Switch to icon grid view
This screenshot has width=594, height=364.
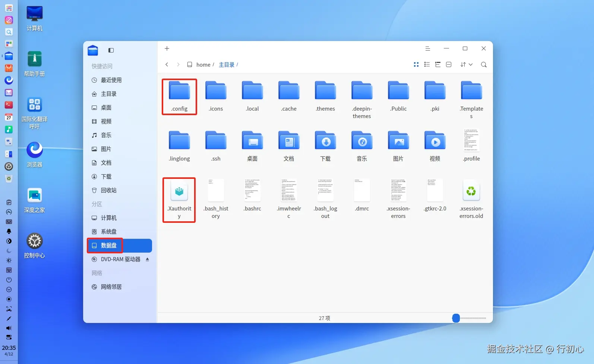point(416,64)
